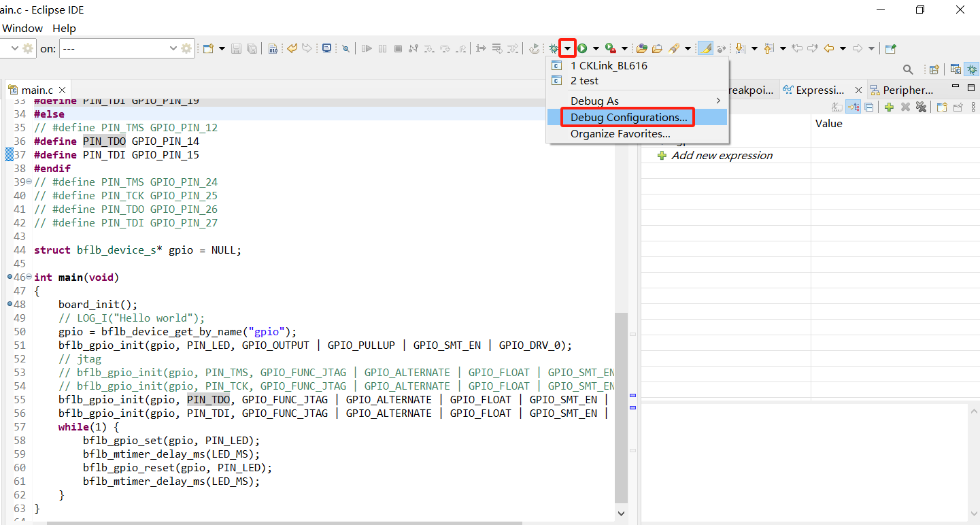Open the Window menu

point(22,29)
